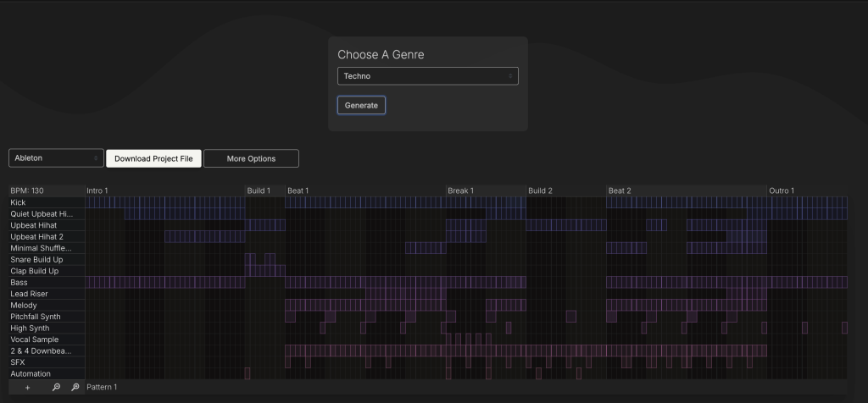This screenshot has height=403, width=868.
Task: Select the Bass track label
Action: (x=19, y=283)
